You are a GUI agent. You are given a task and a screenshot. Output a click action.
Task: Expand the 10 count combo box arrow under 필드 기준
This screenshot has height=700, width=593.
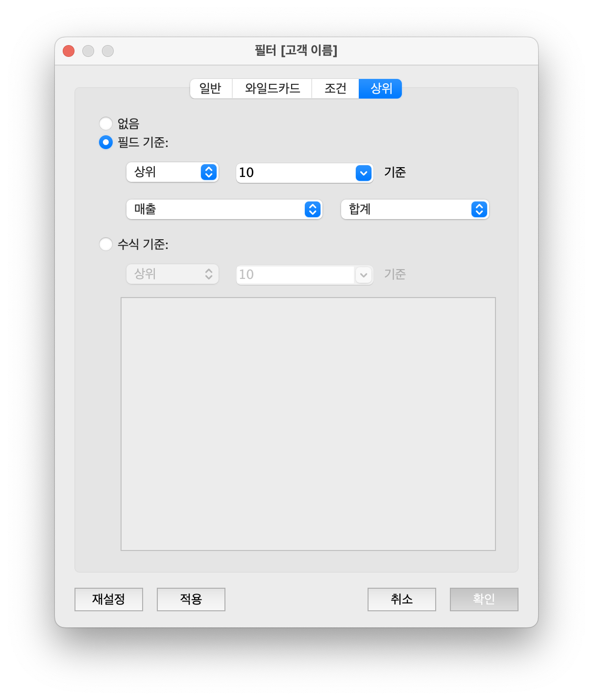pyautogui.click(x=364, y=173)
